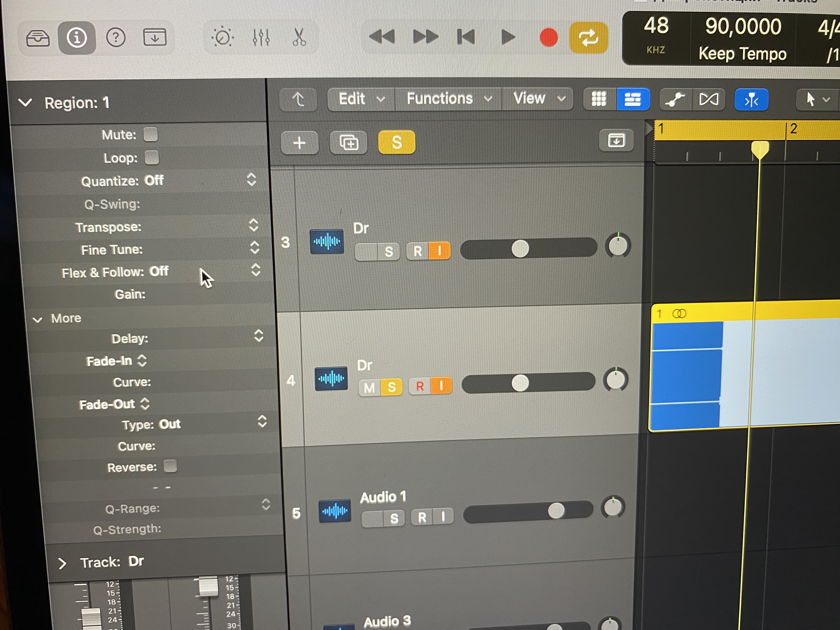Viewport: 840px width, 630px height.
Task: Click the red Record button
Action: tap(548, 37)
